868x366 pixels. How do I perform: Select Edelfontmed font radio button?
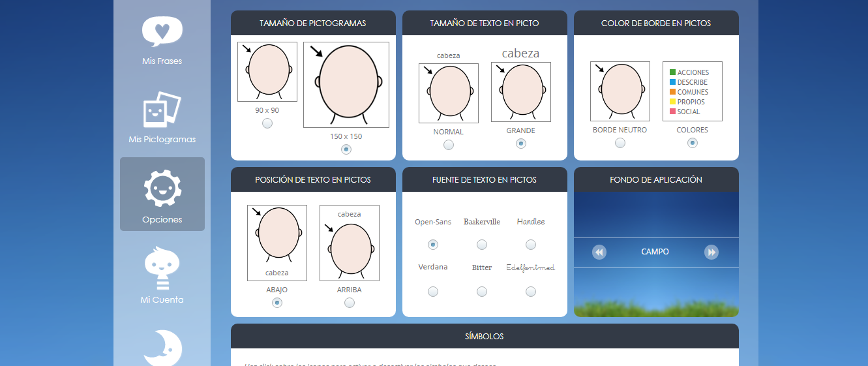pos(531,292)
